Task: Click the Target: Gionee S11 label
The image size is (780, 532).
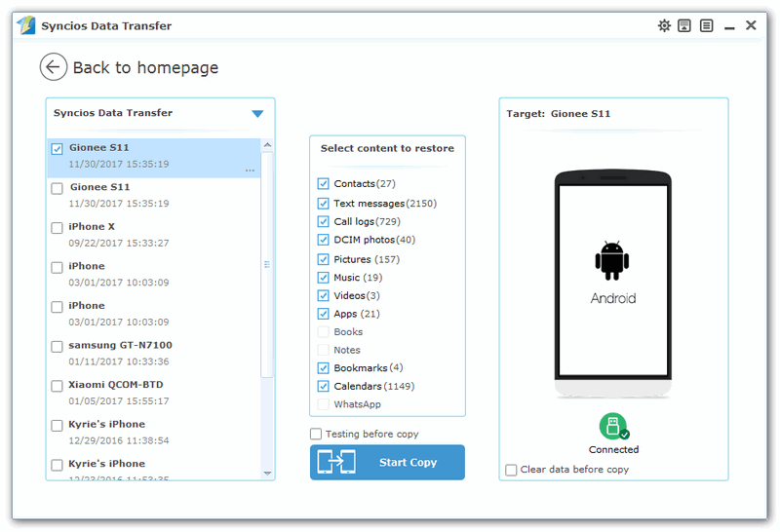Action: [x=558, y=114]
